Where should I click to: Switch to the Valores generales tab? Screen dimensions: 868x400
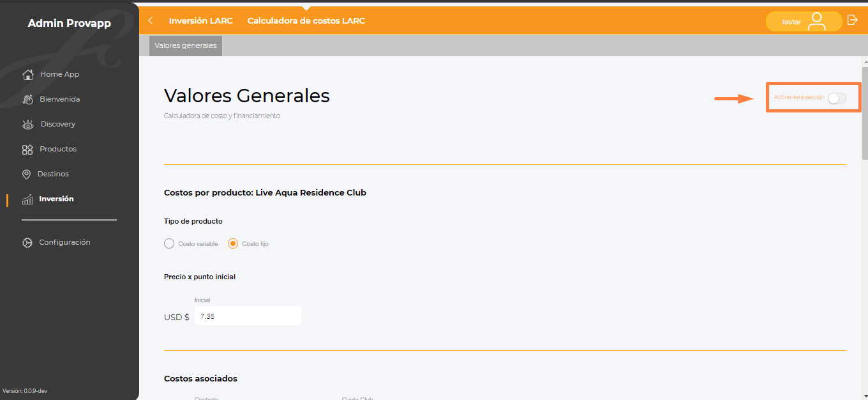[x=186, y=45]
